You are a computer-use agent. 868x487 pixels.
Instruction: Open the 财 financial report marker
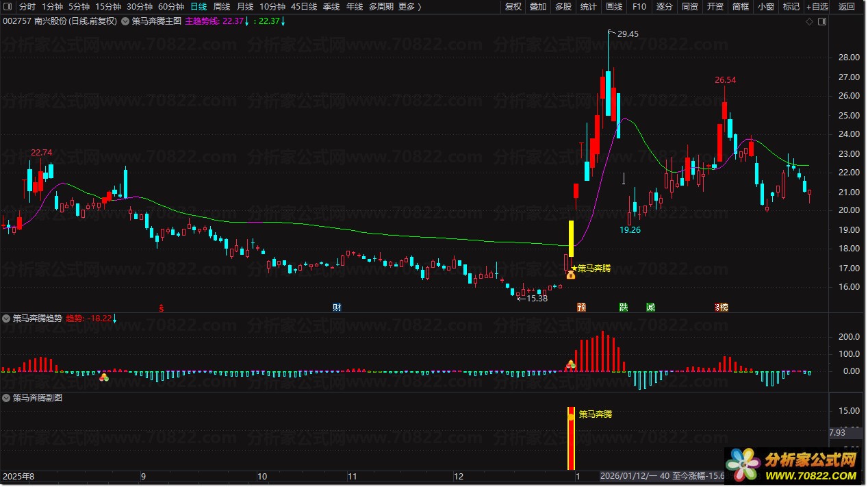(337, 307)
